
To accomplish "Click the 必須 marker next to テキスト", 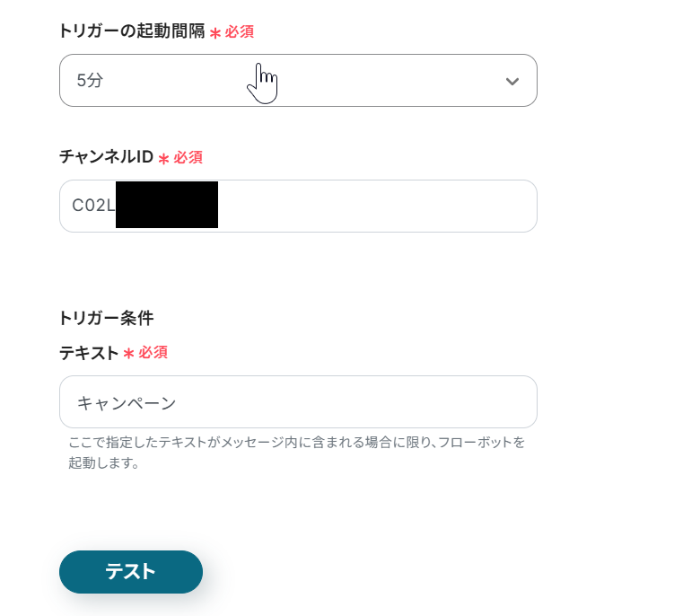I will coord(153,353).
